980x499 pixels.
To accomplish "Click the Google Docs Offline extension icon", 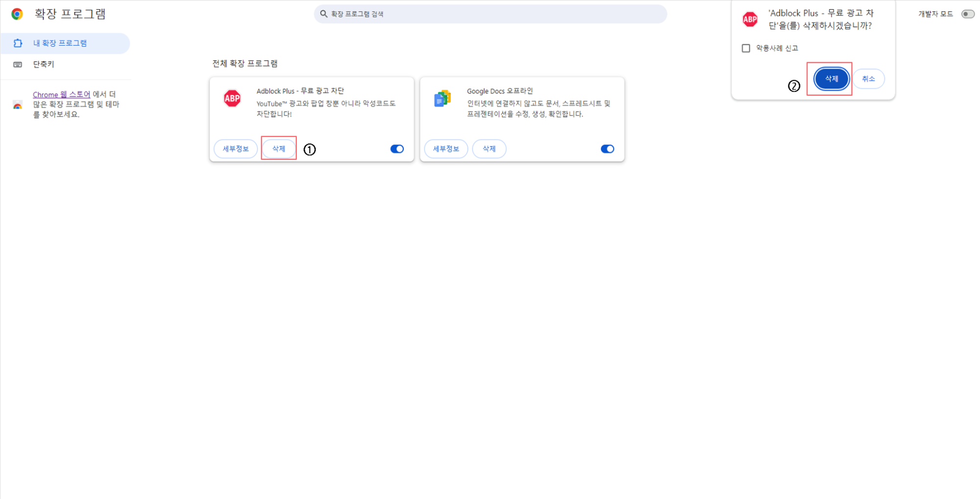I will click(x=442, y=98).
